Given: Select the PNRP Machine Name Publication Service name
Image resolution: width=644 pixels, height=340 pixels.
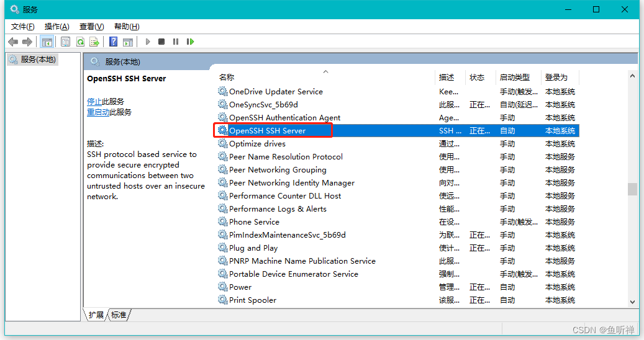Looking at the screenshot, I should (302, 261).
